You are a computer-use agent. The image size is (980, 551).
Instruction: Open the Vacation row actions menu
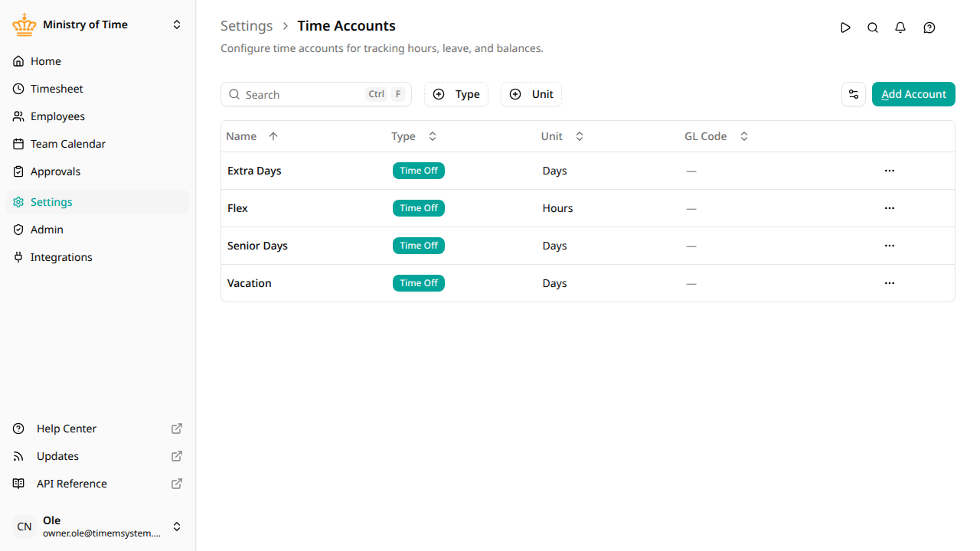(890, 283)
